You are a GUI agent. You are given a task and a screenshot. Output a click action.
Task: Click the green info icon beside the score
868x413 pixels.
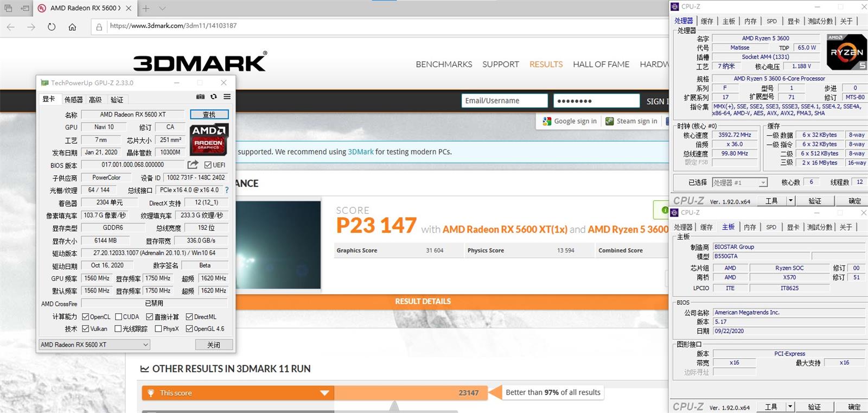(x=665, y=209)
